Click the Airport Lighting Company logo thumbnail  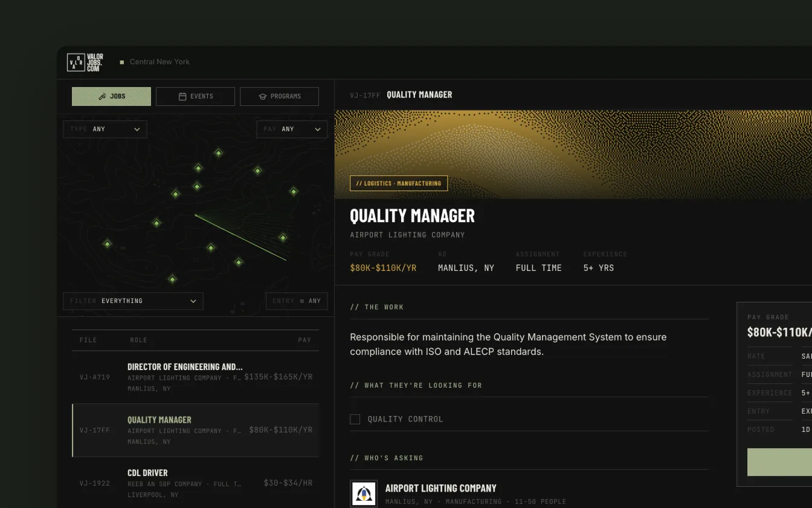pyautogui.click(x=364, y=493)
